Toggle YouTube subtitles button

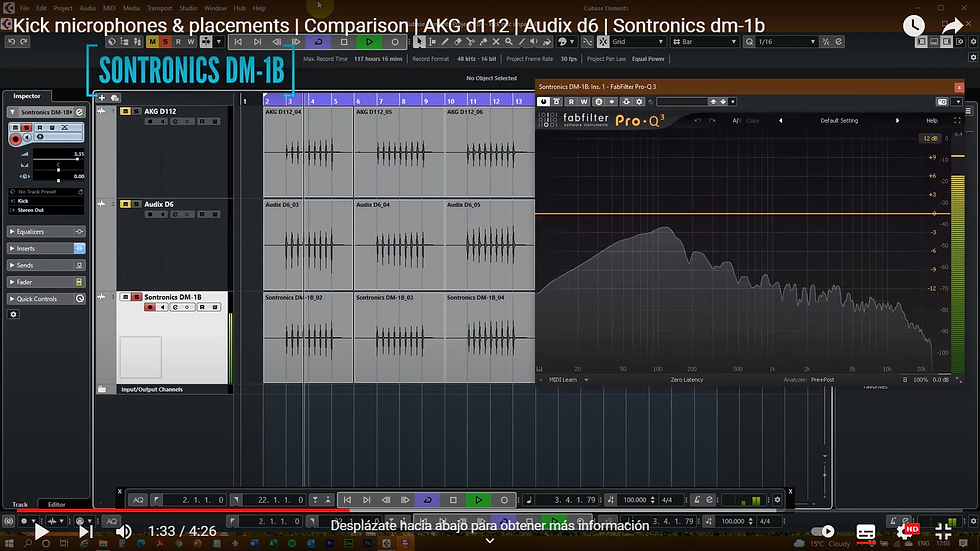[866, 532]
